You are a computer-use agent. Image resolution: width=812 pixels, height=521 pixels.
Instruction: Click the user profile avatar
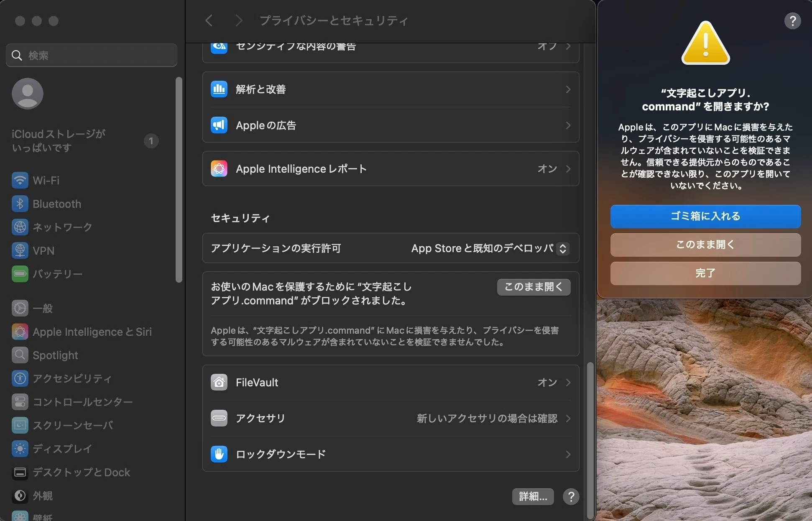coord(27,93)
